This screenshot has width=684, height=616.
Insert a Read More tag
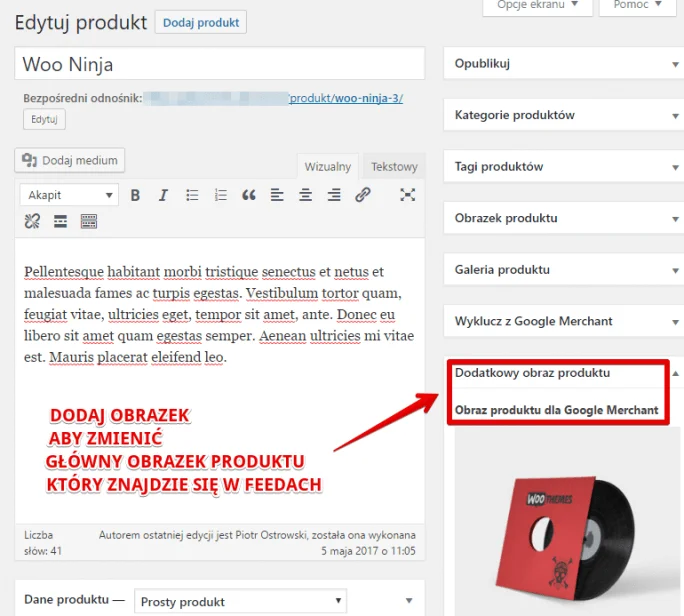pos(60,222)
